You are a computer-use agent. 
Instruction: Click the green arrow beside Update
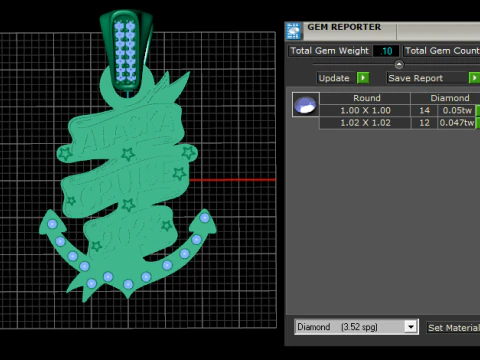tap(363, 78)
